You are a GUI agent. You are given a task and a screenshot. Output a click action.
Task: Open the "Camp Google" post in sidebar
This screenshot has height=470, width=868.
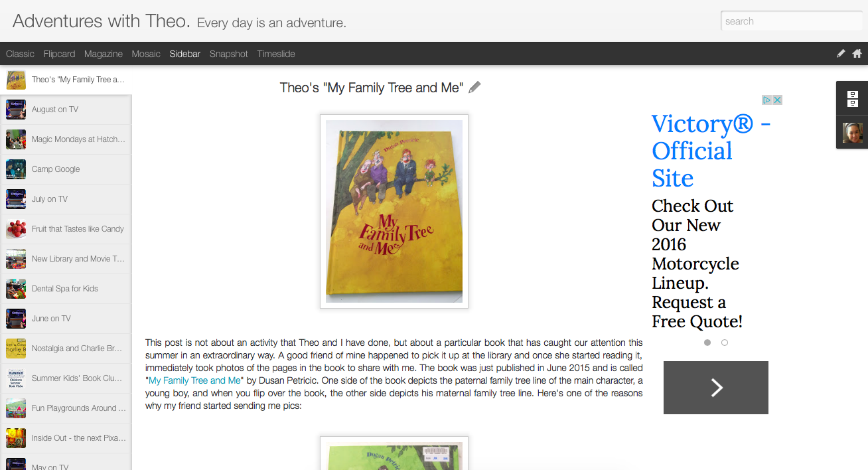[56, 169]
